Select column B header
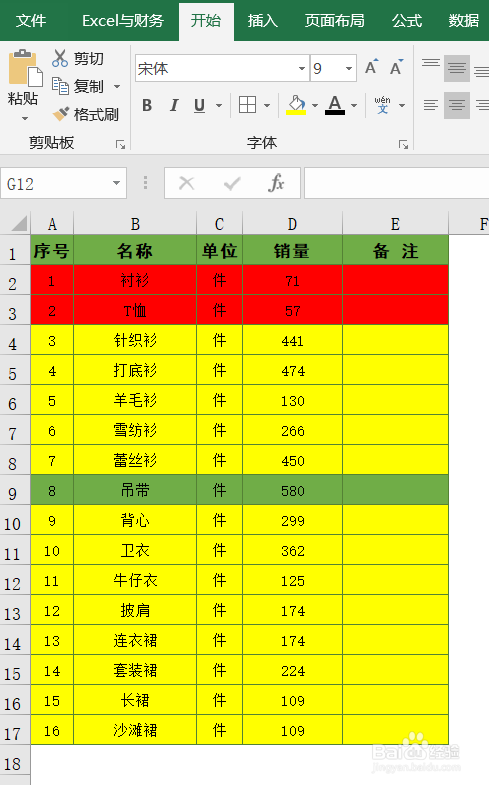The height and width of the screenshot is (785, 489). coord(135,224)
